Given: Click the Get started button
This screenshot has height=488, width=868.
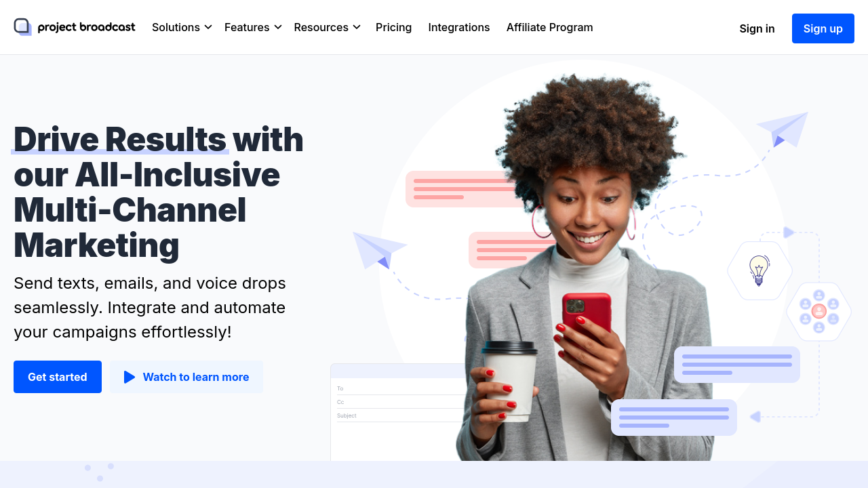Looking at the screenshot, I should pos(58,377).
